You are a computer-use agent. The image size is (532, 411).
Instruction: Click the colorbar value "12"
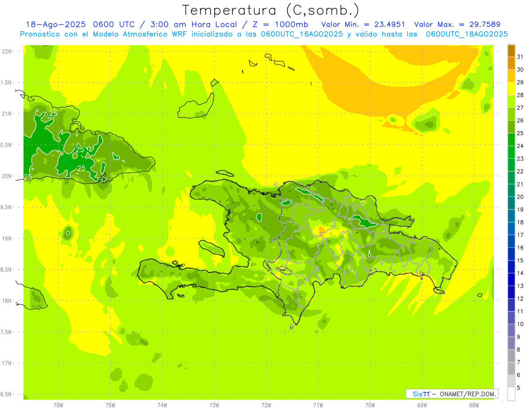pyautogui.click(x=520, y=299)
